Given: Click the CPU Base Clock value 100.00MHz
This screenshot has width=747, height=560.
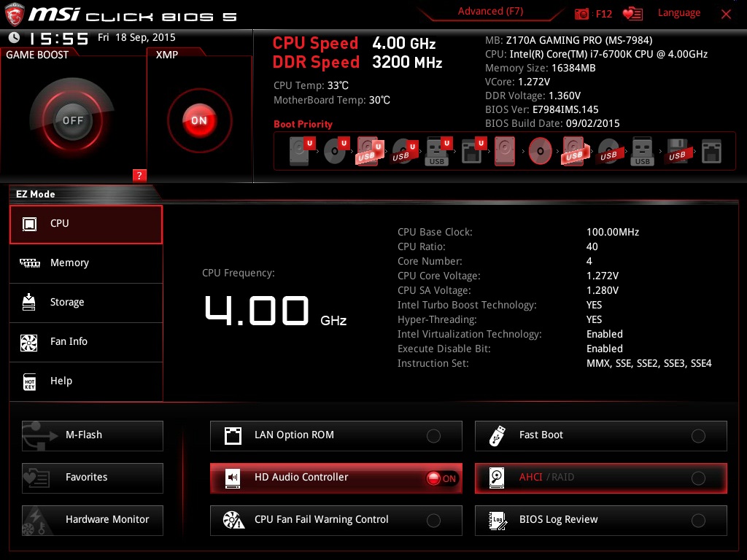Looking at the screenshot, I should (613, 232).
